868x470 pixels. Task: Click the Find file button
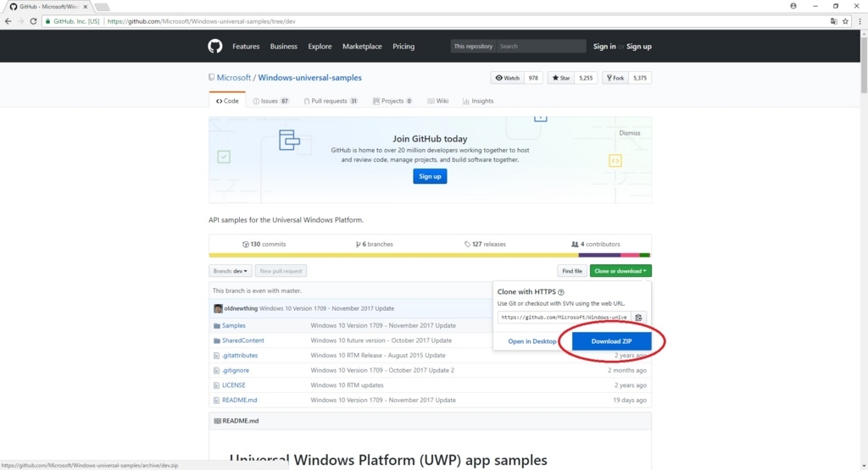click(x=572, y=271)
